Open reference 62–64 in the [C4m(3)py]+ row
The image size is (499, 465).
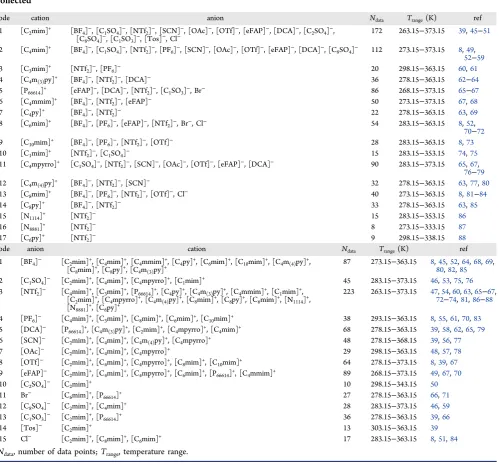tap(468, 80)
